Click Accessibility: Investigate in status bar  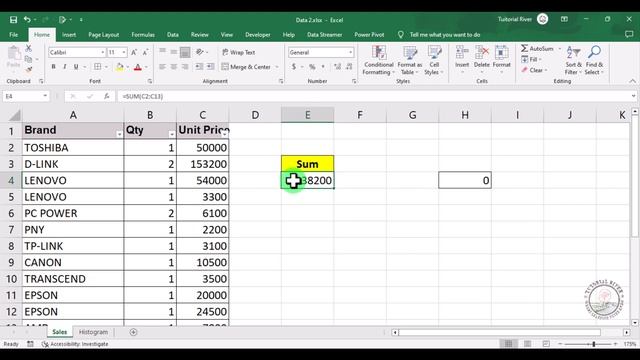(75, 344)
